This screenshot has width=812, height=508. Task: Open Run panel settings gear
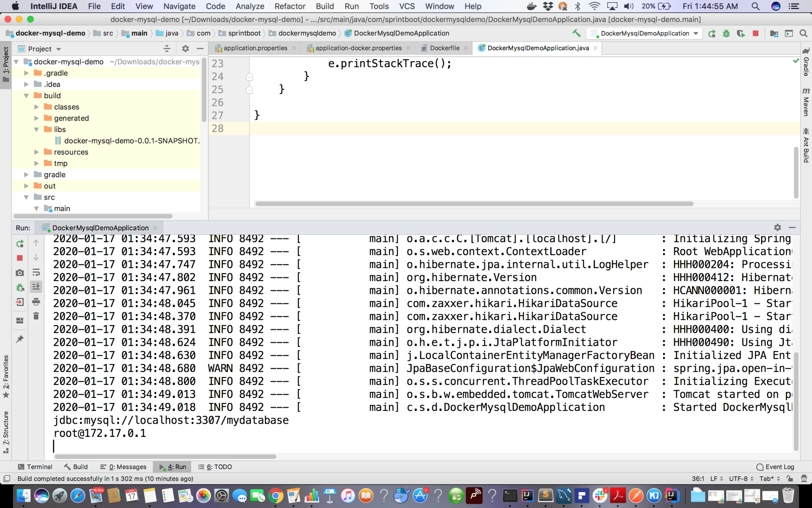coord(777,228)
